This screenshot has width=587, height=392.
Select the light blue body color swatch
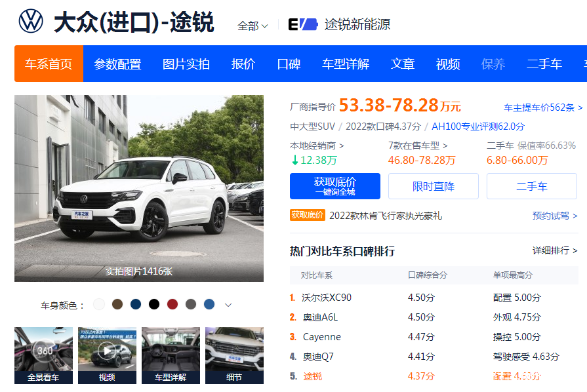[x=209, y=304]
